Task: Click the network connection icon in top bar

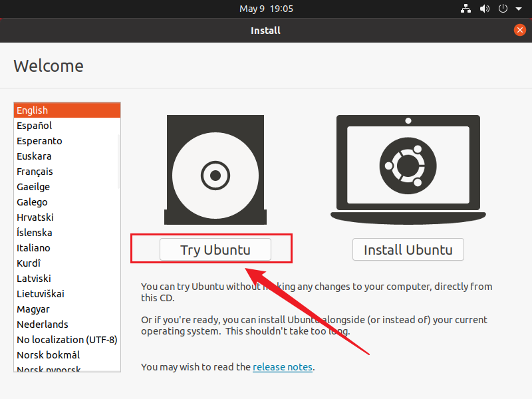Action: click(465, 9)
